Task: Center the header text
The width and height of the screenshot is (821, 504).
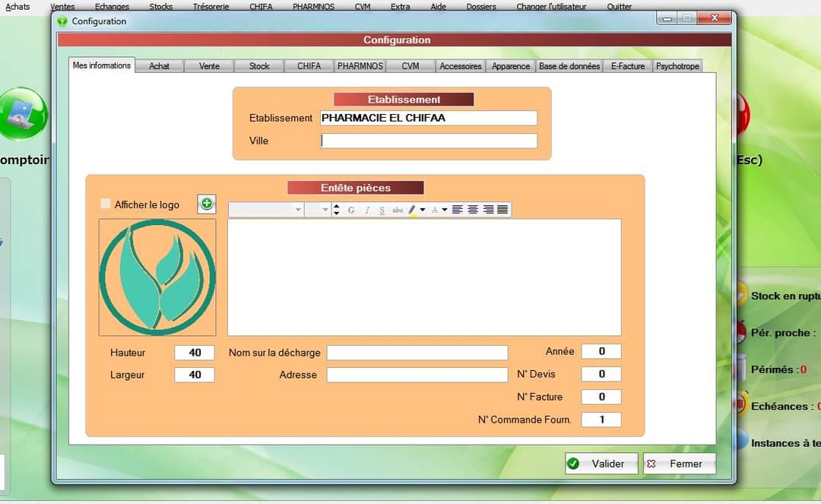Action: (472, 209)
